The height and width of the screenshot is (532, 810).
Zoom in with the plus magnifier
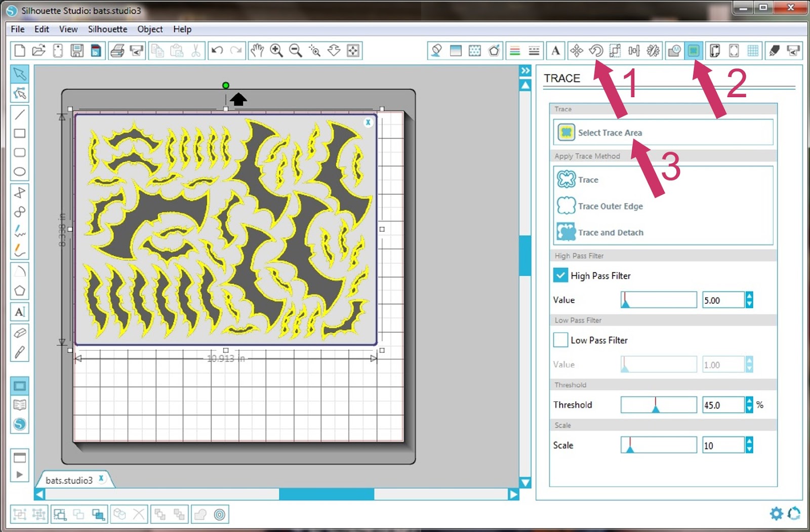click(276, 51)
